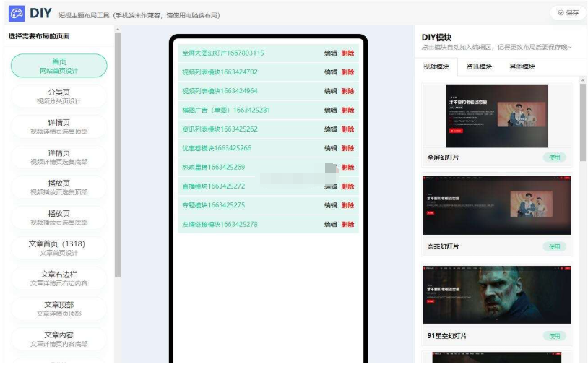Select 分类页 视频分类页设计 page

(59, 96)
